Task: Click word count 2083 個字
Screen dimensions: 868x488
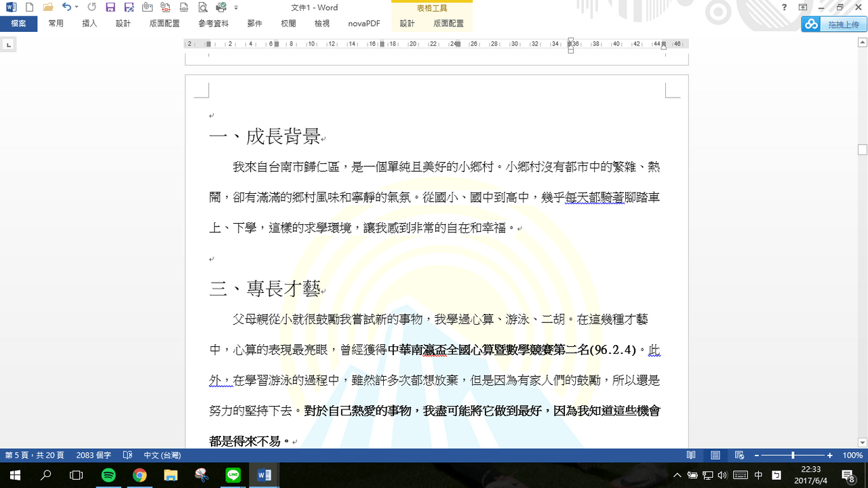Action: click(94, 455)
